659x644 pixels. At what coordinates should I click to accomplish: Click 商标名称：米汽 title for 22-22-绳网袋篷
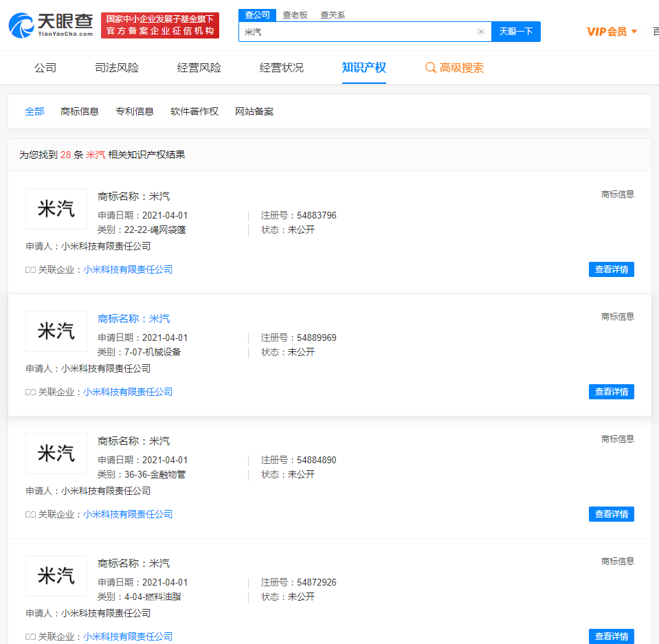[133, 197]
